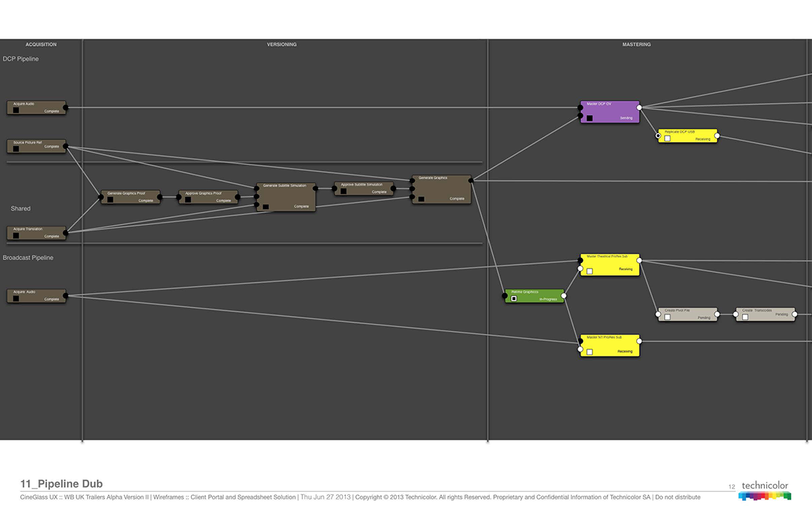Toggle the Retime Graphics in-progress checkbox
The height and width of the screenshot is (513, 812).
coord(514,299)
